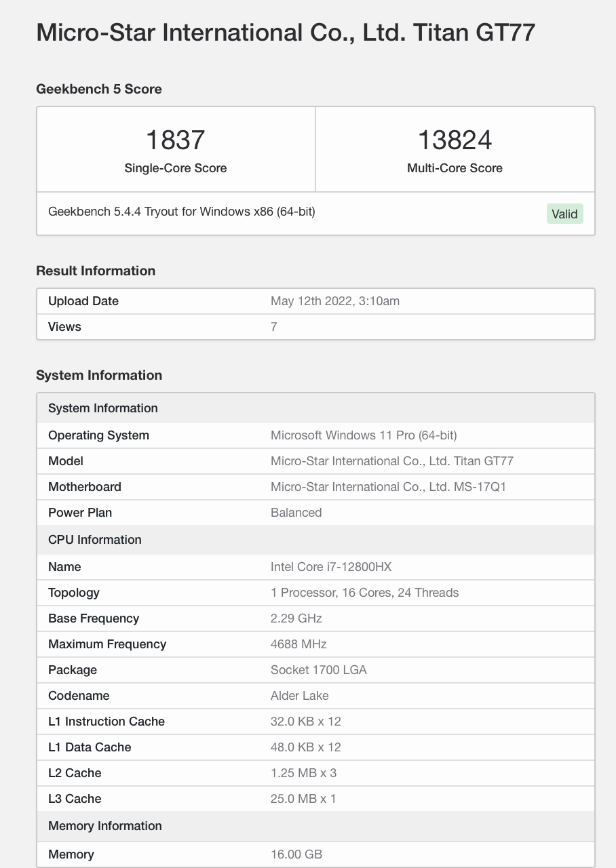Click the Memory row label
The image size is (616, 868).
[71, 854]
